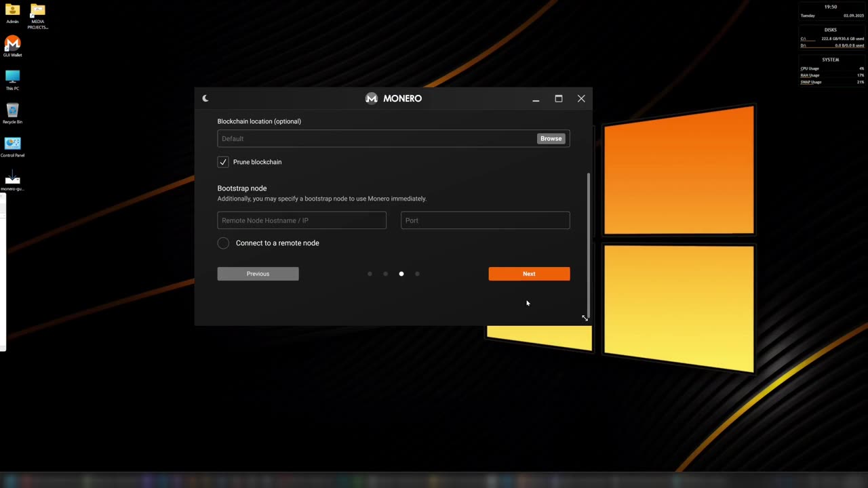Screen dimensions: 868x488
Task: Open Control Panel desktop icon
Action: coord(12,146)
